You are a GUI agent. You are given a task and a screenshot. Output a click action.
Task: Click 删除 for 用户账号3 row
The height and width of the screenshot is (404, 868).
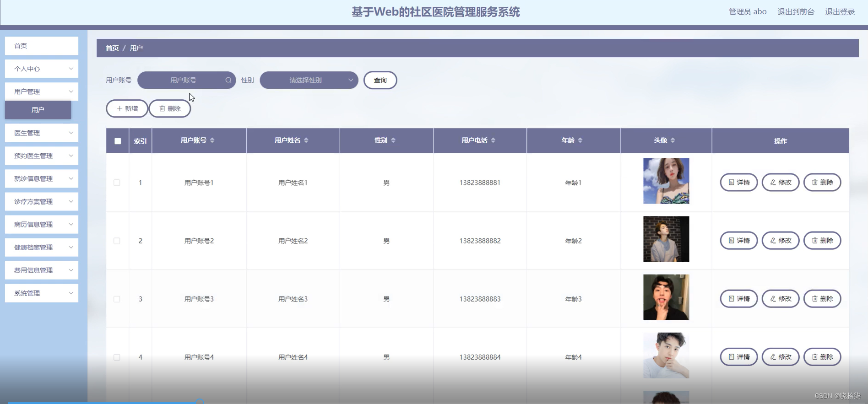(822, 298)
